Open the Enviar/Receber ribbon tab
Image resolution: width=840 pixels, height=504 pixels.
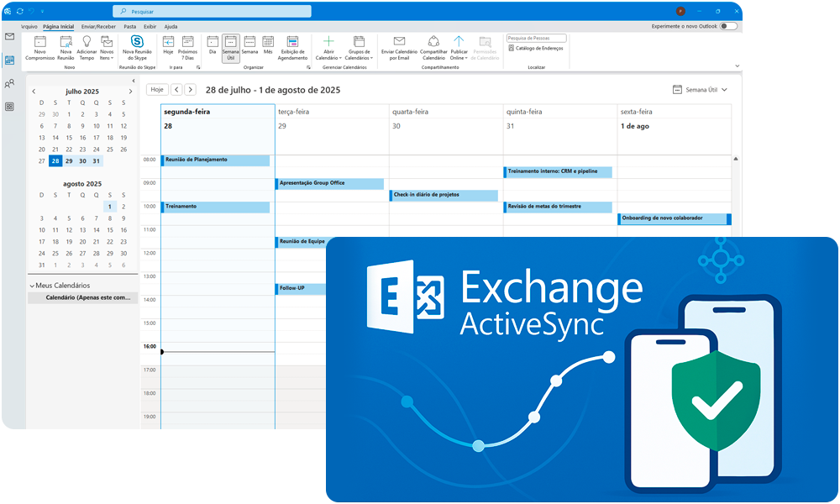coord(98,26)
